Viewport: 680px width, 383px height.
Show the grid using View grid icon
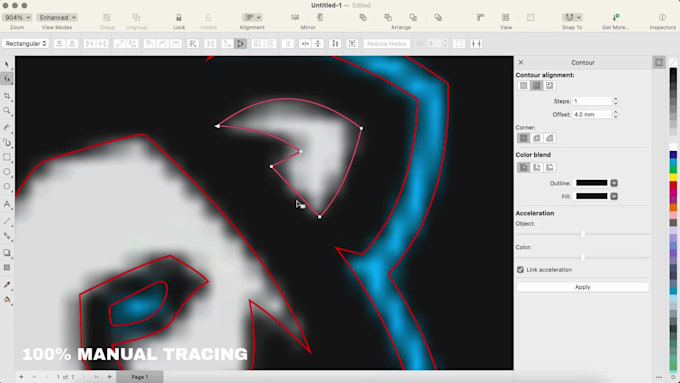(x=506, y=17)
